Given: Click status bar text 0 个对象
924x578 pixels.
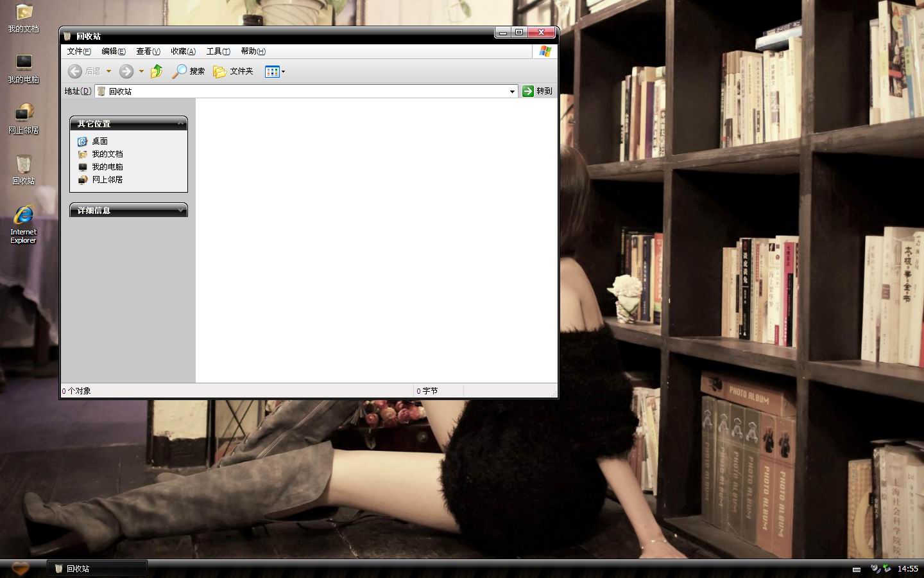Looking at the screenshot, I should [77, 390].
